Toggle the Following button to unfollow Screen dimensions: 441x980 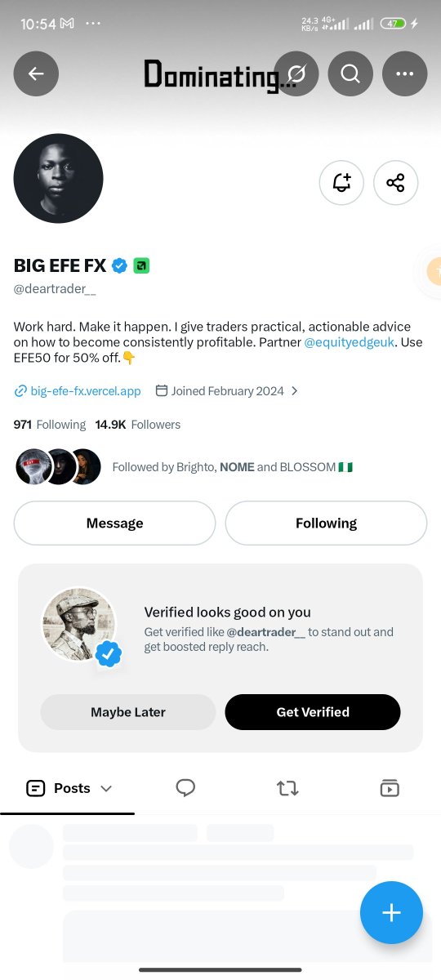(x=326, y=523)
